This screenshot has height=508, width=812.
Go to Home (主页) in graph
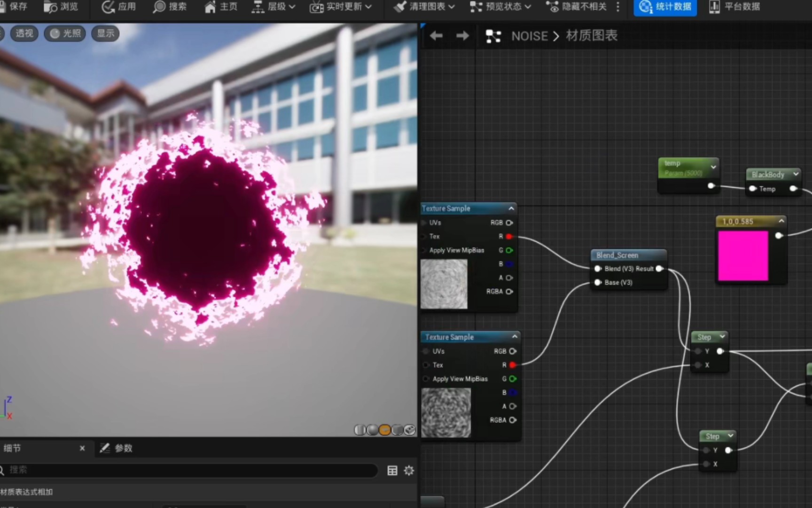221,7
